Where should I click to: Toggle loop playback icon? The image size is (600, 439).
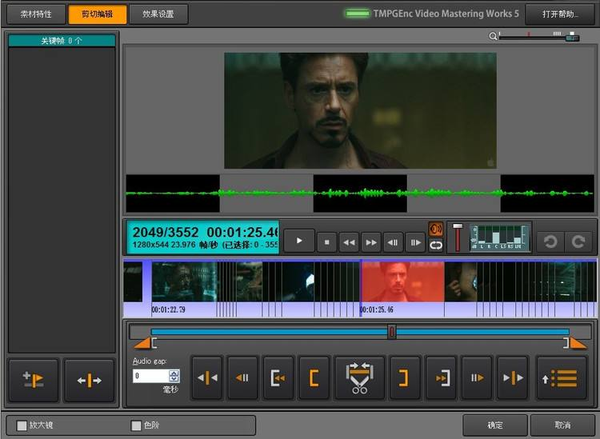(436, 247)
